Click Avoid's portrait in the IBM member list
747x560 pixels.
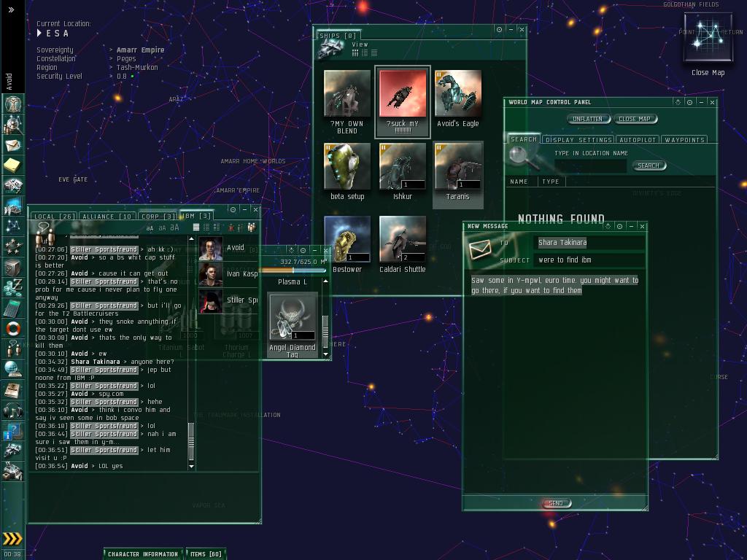click(211, 248)
